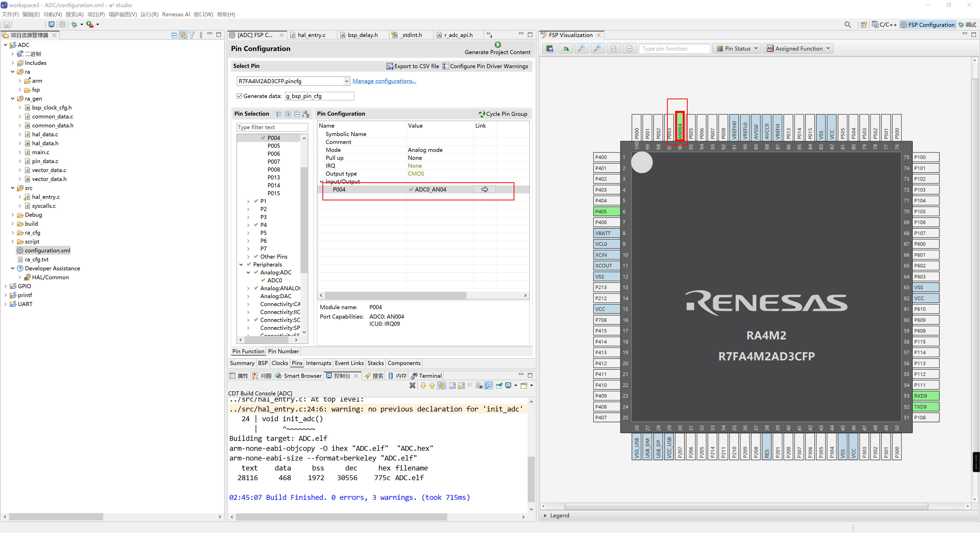Click the Pin Selection sort A-Z icon
The height and width of the screenshot is (533, 980).
pos(306,114)
